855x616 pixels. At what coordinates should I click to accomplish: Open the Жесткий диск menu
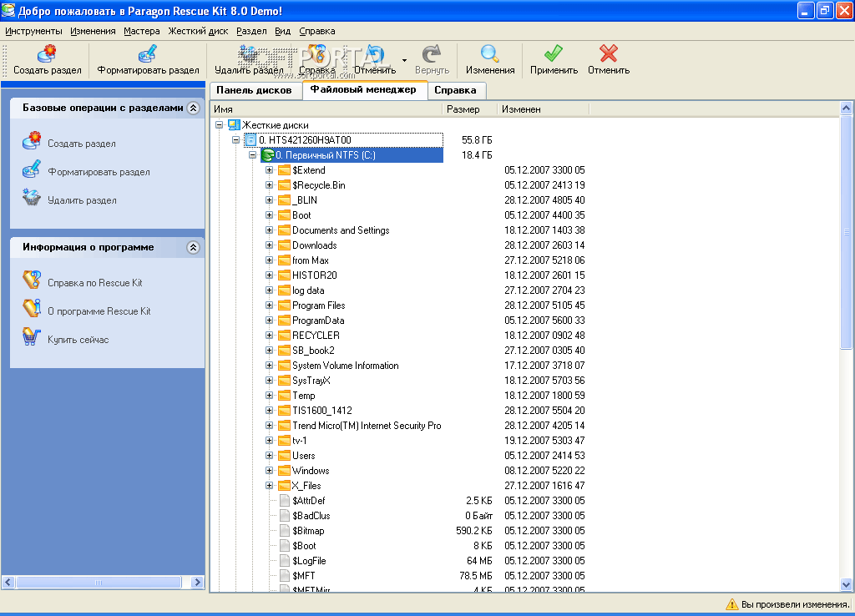198,31
